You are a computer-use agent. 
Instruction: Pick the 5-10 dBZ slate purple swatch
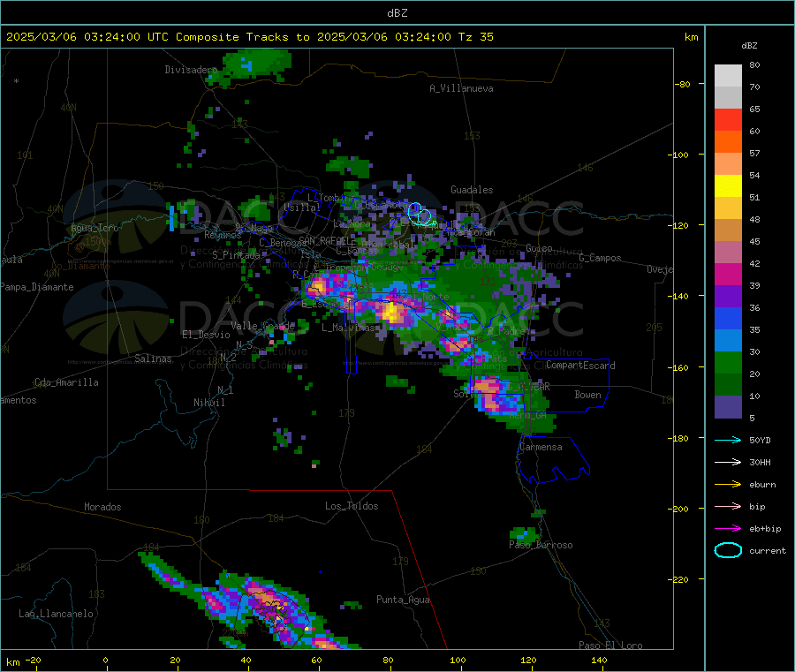(x=728, y=407)
